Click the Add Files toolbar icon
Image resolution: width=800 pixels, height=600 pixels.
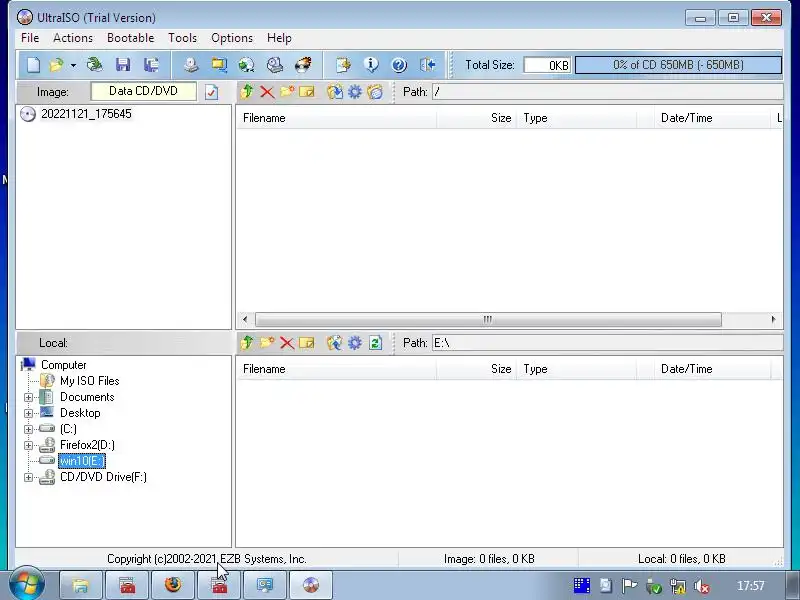(343, 65)
